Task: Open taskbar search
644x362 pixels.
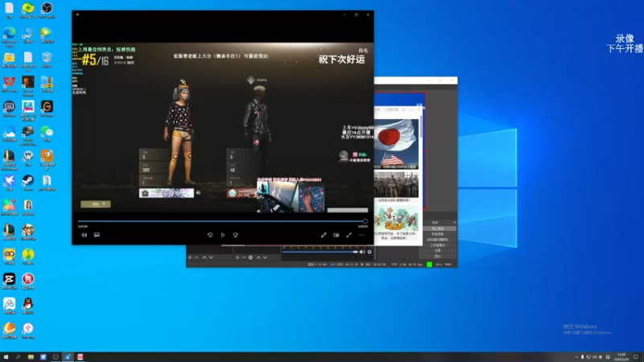Action: coord(18,357)
